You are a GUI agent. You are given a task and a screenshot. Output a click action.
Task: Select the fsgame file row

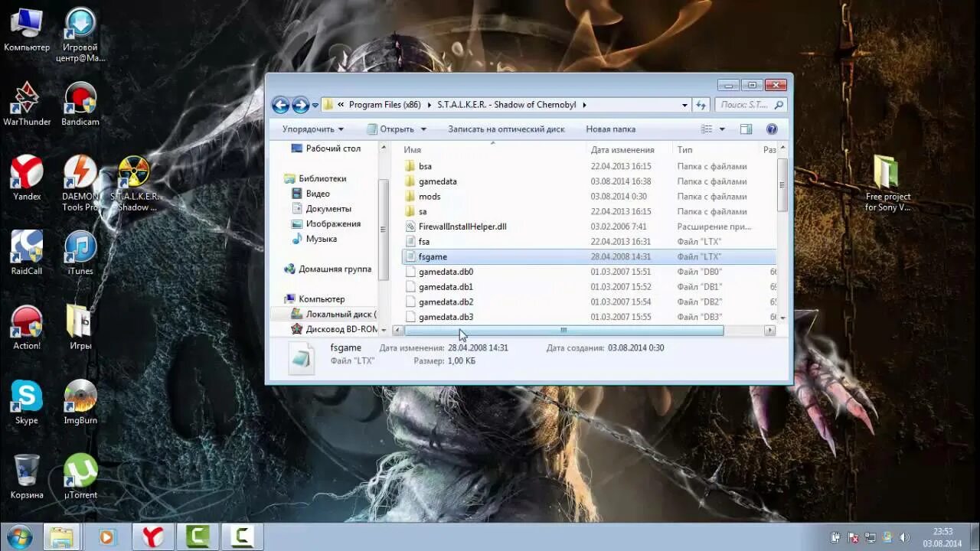tap(588, 256)
